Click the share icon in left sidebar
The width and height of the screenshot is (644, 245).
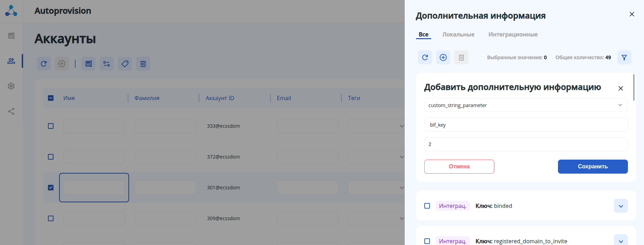click(11, 111)
